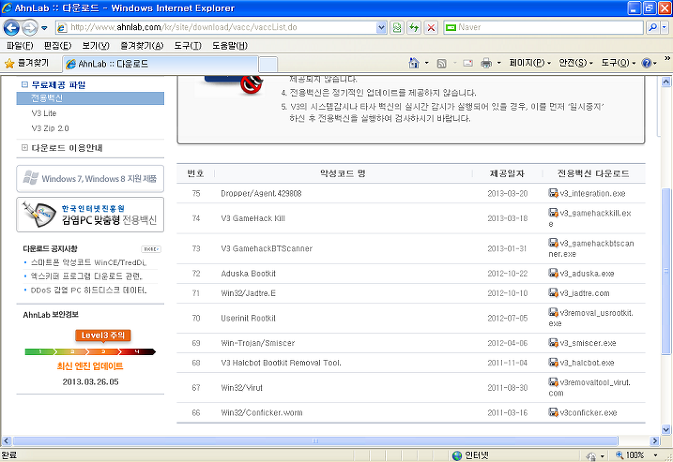Click Windows 7, Windows 8 지원 제품 banner
This screenshot has width=673, height=462.
[x=90, y=179]
